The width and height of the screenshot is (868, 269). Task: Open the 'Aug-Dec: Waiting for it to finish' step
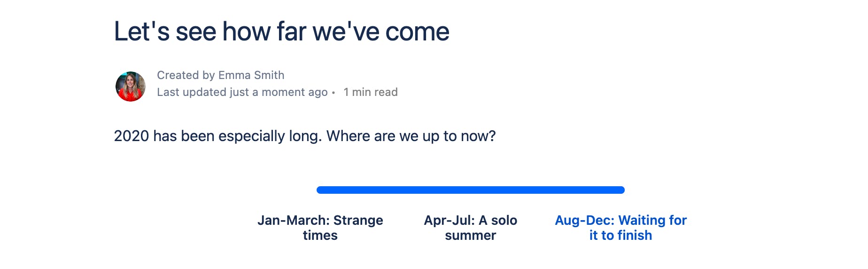(620, 228)
